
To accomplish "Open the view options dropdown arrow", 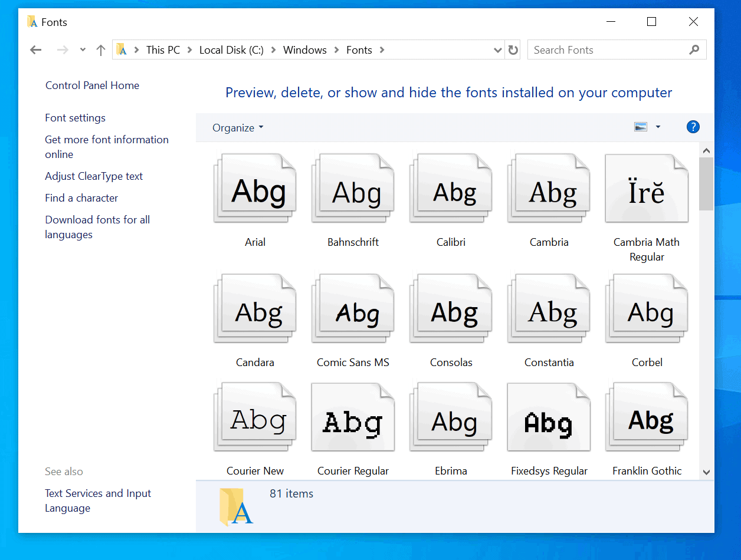I will 658,127.
